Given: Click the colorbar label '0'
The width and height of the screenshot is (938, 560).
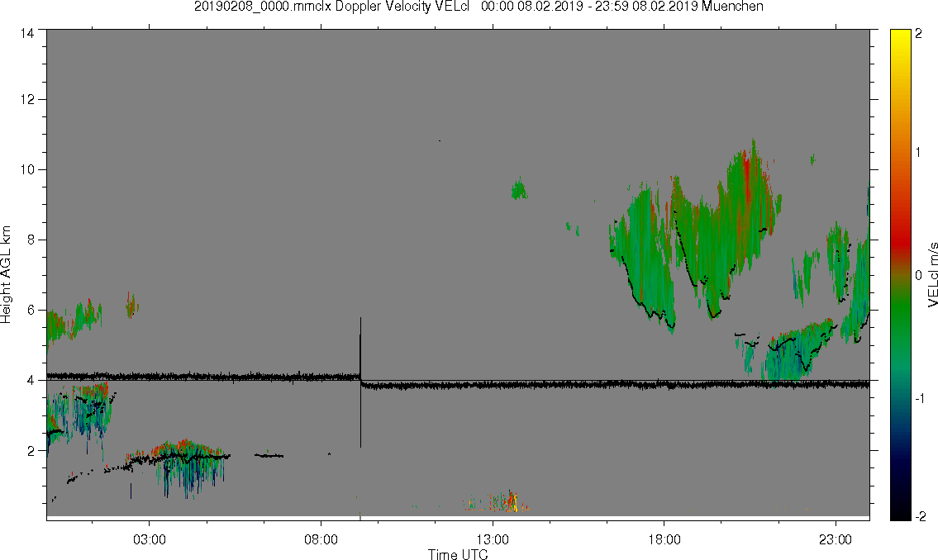Looking at the screenshot, I should pyautogui.click(x=918, y=275).
